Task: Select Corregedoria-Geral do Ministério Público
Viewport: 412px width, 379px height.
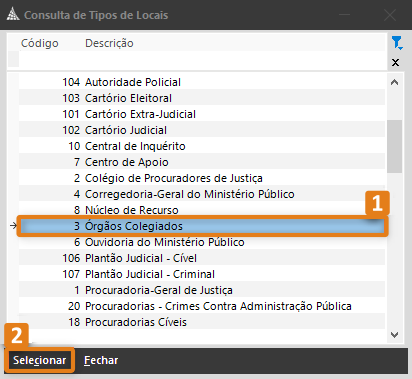Action: pyautogui.click(x=202, y=194)
